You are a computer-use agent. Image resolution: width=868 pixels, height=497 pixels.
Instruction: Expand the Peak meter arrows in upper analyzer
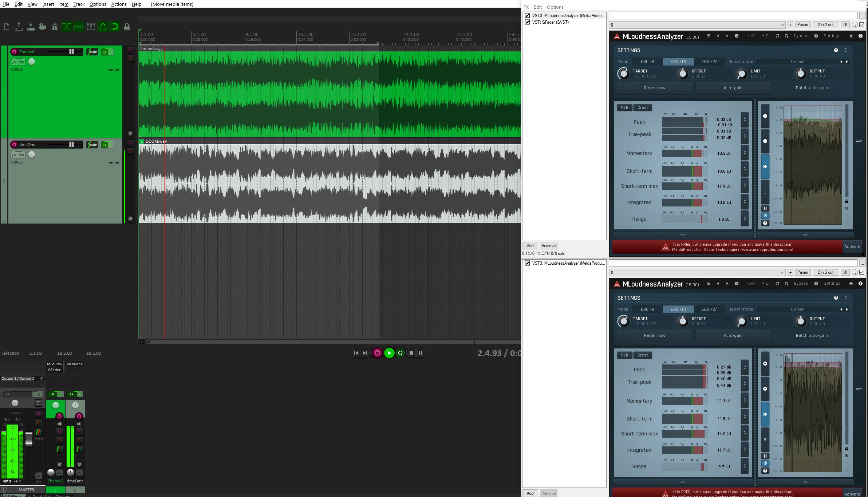(x=745, y=119)
